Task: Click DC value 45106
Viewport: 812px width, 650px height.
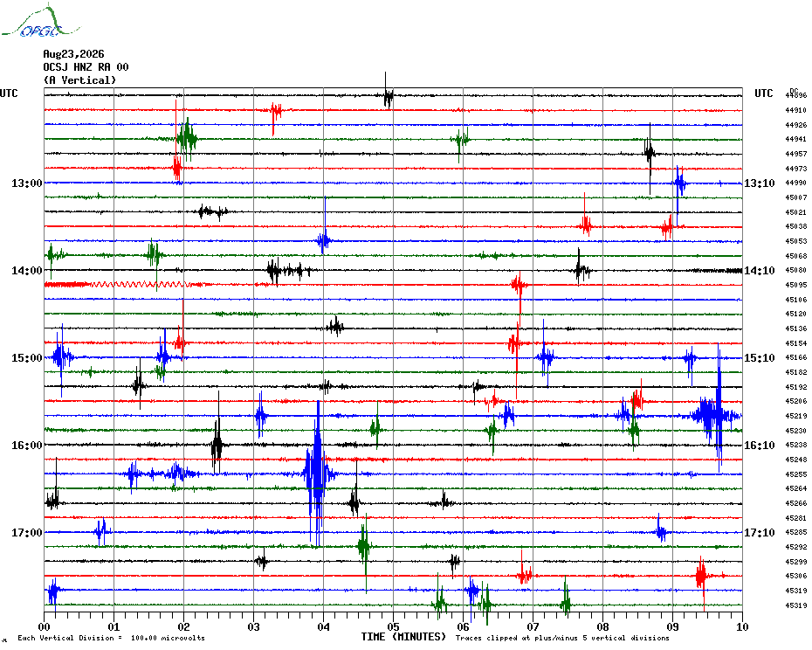Action: 796,300
